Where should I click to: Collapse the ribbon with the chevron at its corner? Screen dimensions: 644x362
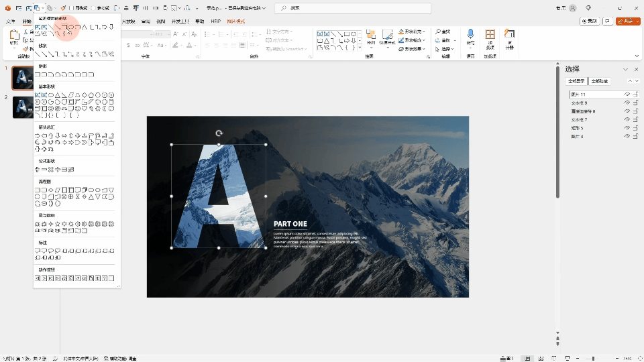click(637, 56)
